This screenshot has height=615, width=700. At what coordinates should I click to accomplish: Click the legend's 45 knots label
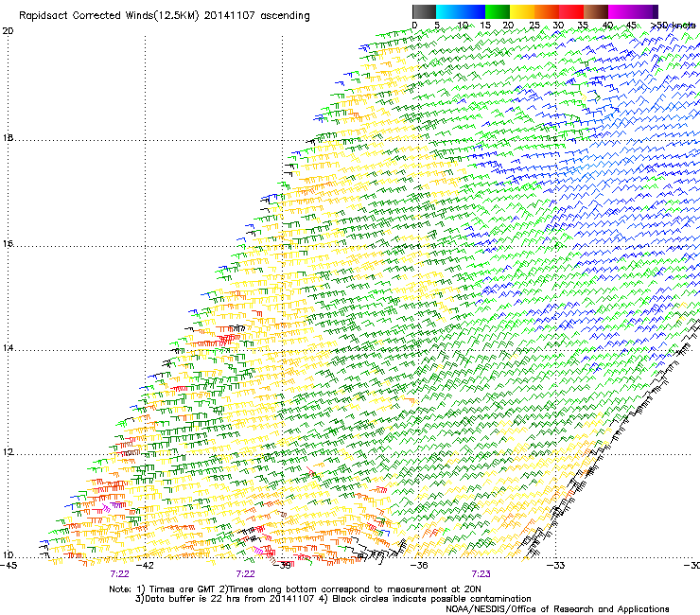pos(631,26)
